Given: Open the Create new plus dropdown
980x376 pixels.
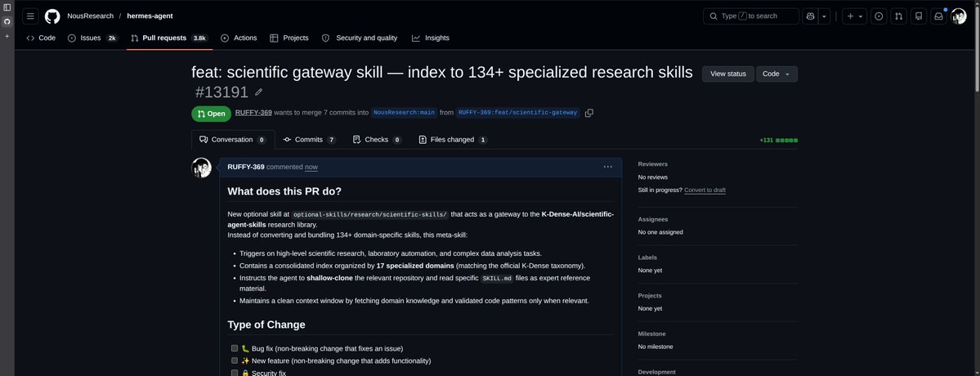Looking at the screenshot, I should click(854, 16).
